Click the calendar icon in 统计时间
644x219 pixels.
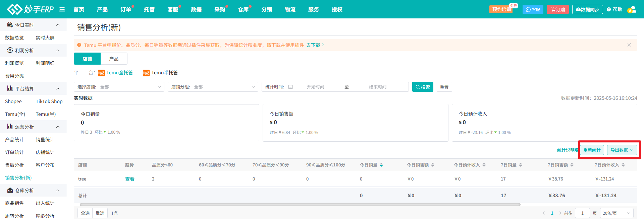point(290,87)
